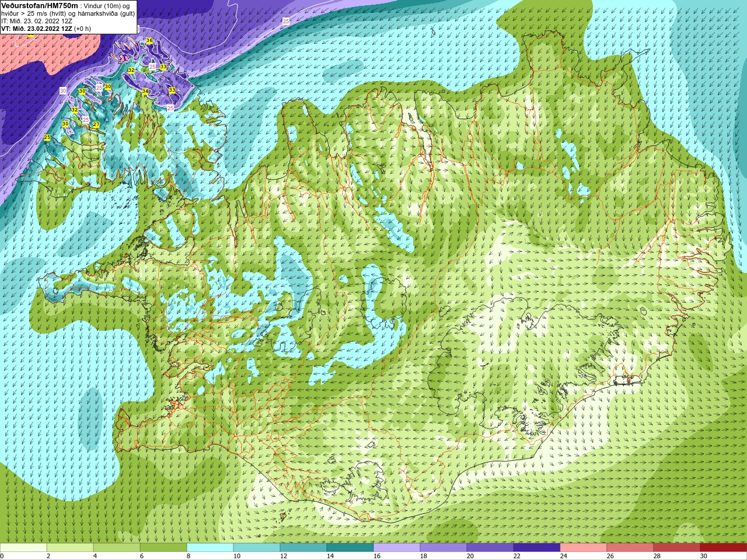747x560 pixels.
Task: Select the yellow 34 gust label
Action: [145, 91]
